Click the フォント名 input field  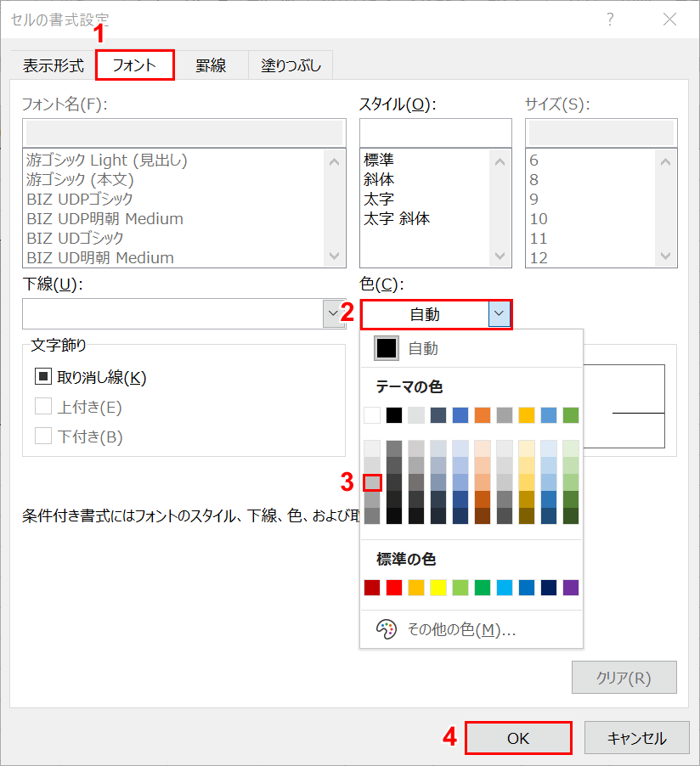(x=184, y=132)
